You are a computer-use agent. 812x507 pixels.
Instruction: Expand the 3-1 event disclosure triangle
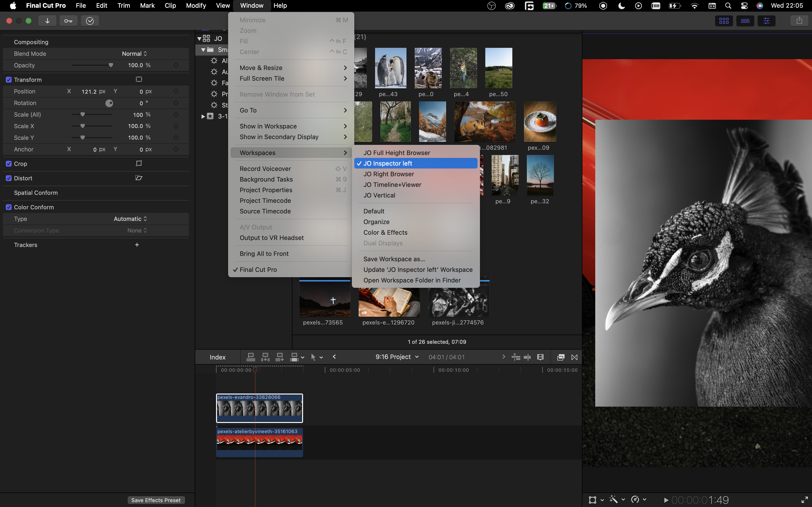pos(203,116)
